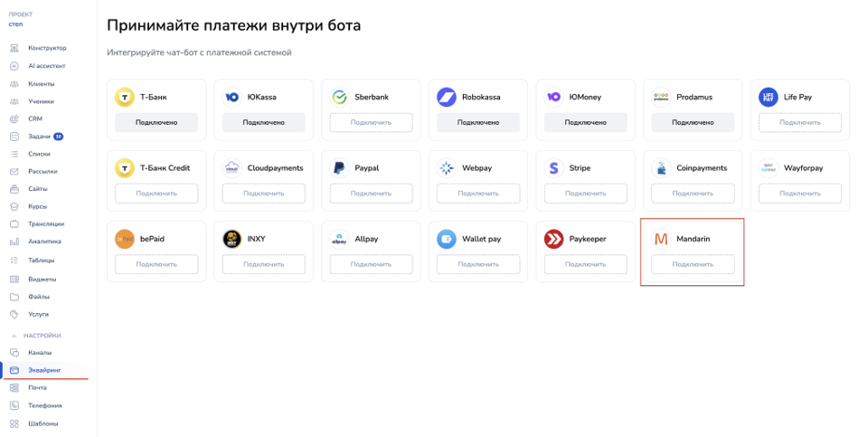Image resolution: width=868 pixels, height=437 pixels.
Task: Click the Почта sidebar icon
Action: pyautogui.click(x=14, y=388)
